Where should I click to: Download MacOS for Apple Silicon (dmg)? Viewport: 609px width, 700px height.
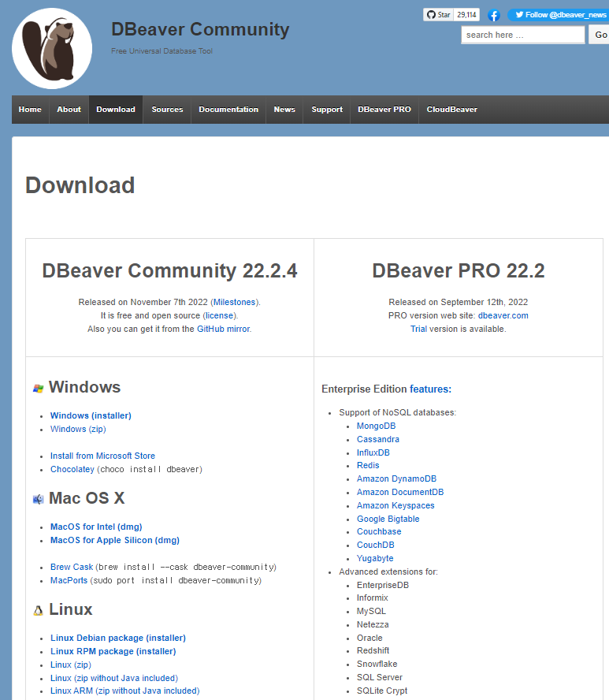click(x=115, y=540)
